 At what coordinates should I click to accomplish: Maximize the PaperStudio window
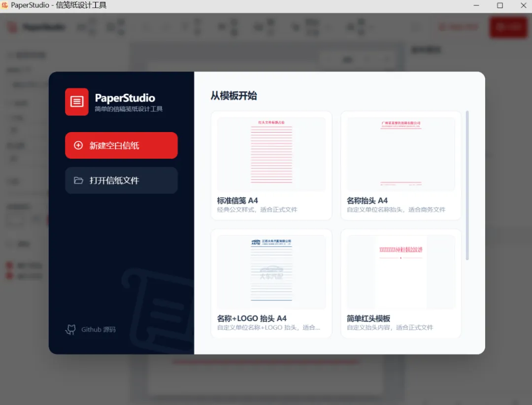coord(500,5)
